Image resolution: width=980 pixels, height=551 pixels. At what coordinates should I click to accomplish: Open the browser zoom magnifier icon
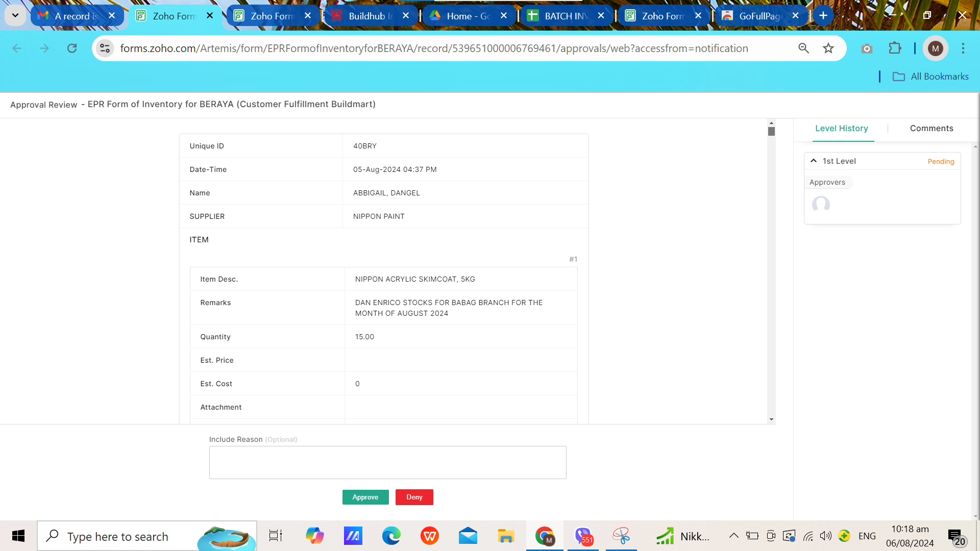803,48
